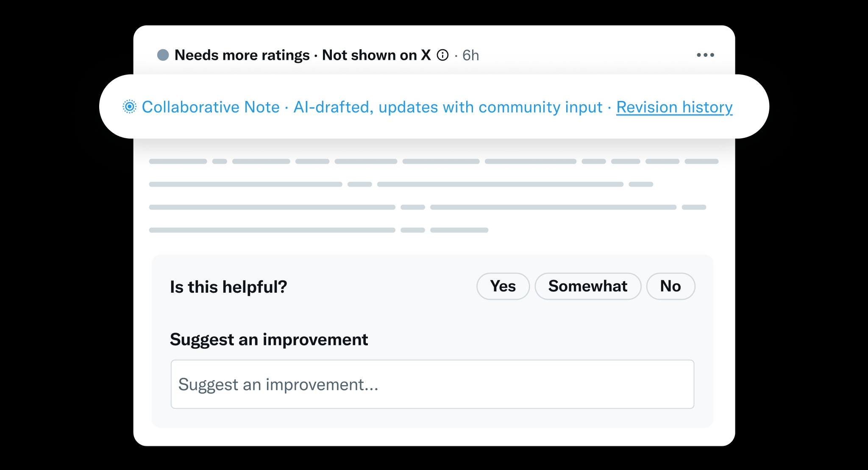Click the Not shown on X text
Image resolution: width=868 pixels, height=470 pixels.
376,55
